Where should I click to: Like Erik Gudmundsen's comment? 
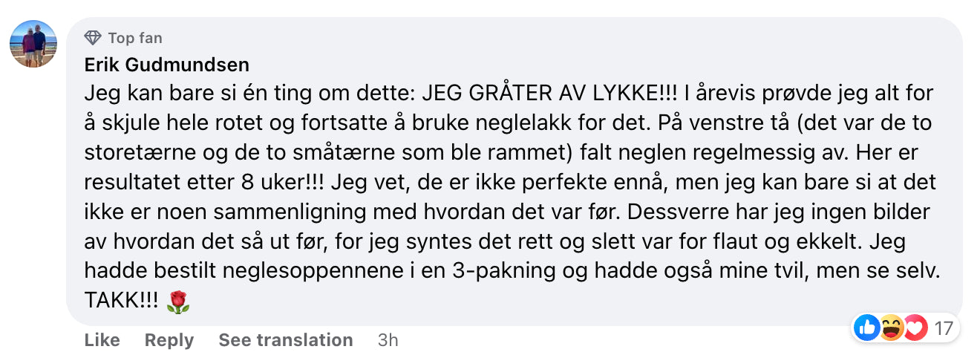click(102, 340)
